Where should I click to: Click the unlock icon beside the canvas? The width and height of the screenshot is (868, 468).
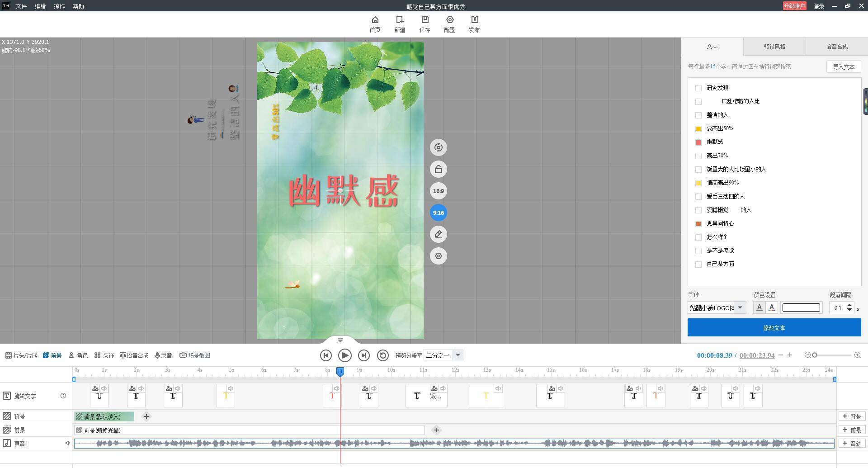pos(438,170)
